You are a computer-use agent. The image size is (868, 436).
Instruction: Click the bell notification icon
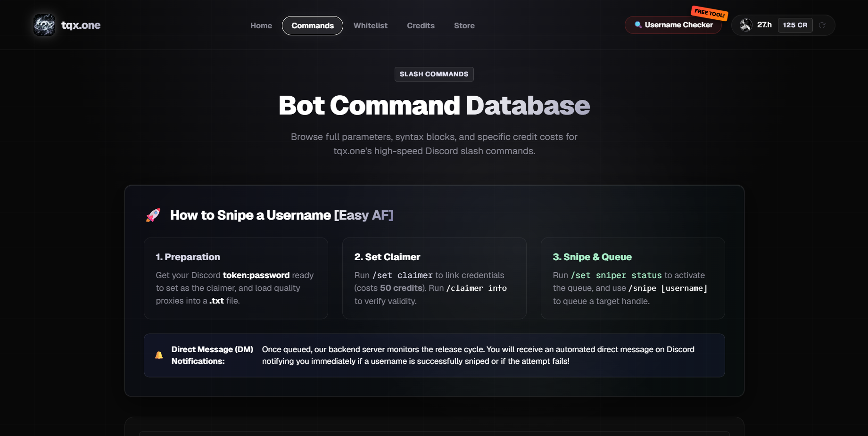[x=159, y=355]
